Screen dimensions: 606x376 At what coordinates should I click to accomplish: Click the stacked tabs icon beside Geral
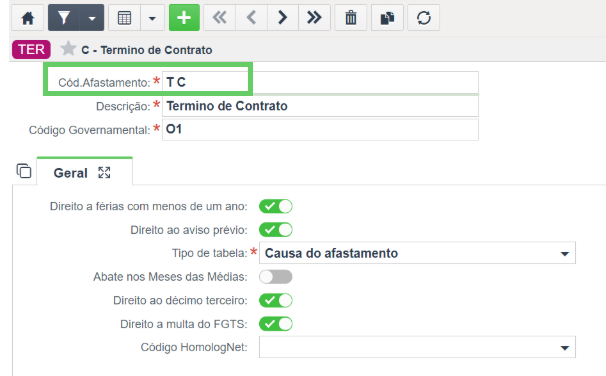(x=24, y=170)
